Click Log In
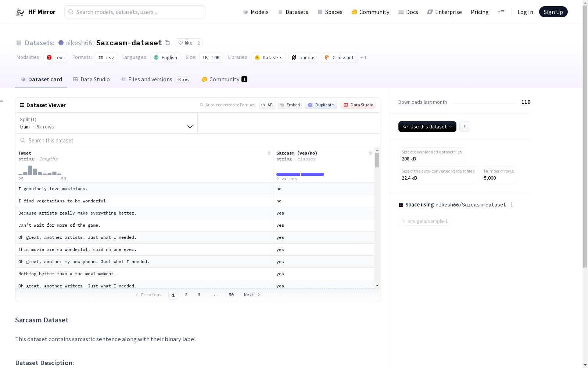Viewport: 588px width, 368px height. click(x=525, y=12)
